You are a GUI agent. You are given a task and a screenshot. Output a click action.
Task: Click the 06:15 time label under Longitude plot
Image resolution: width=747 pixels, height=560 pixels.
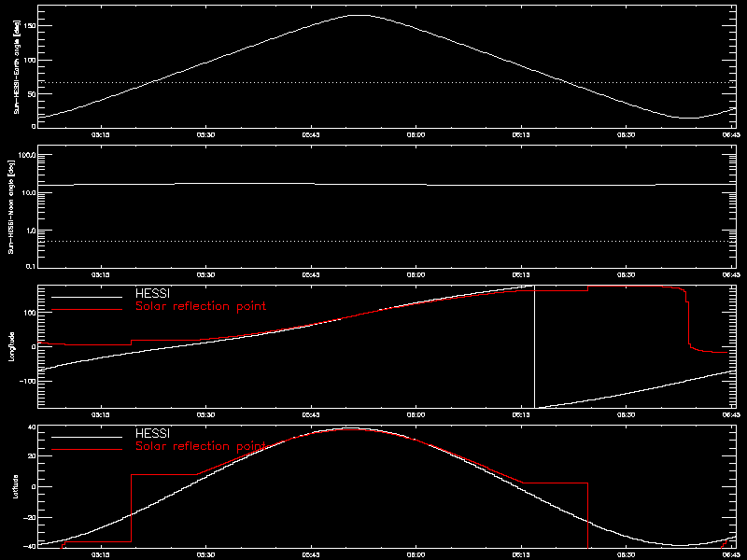click(x=522, y=415)
